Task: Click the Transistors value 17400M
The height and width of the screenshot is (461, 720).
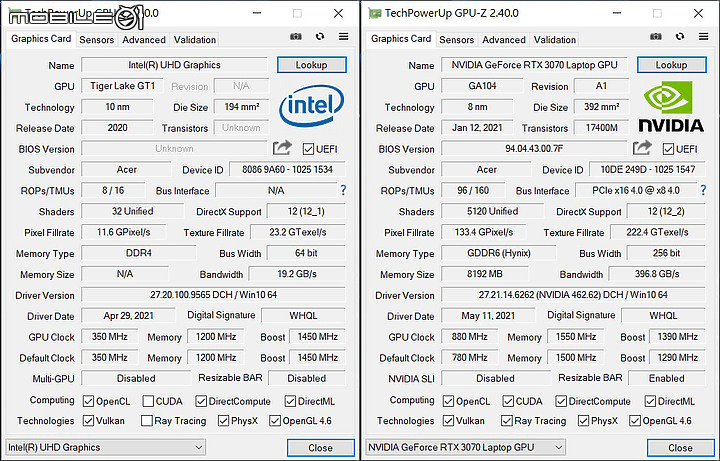Action: tap(601, 128)
